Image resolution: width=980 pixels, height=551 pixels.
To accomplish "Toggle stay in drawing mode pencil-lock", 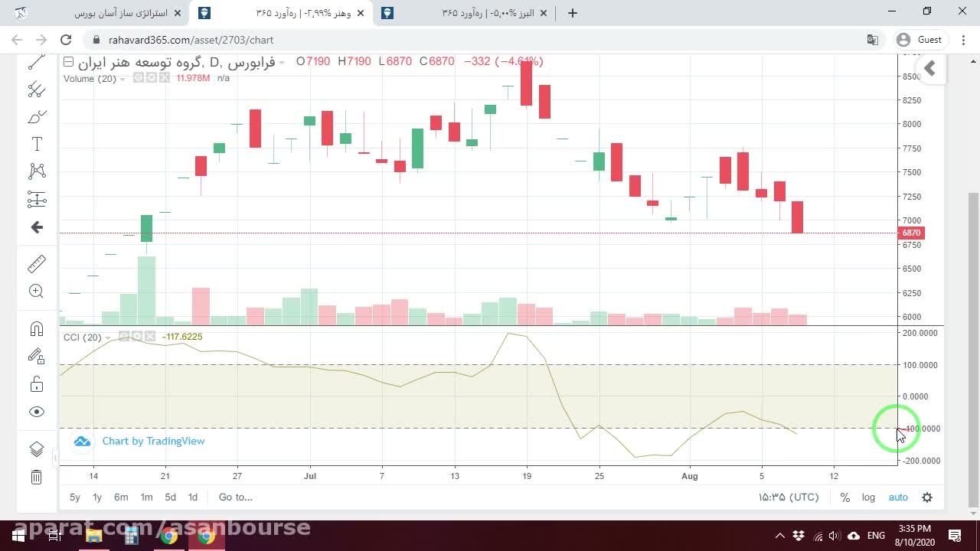I will pos(37,356).
